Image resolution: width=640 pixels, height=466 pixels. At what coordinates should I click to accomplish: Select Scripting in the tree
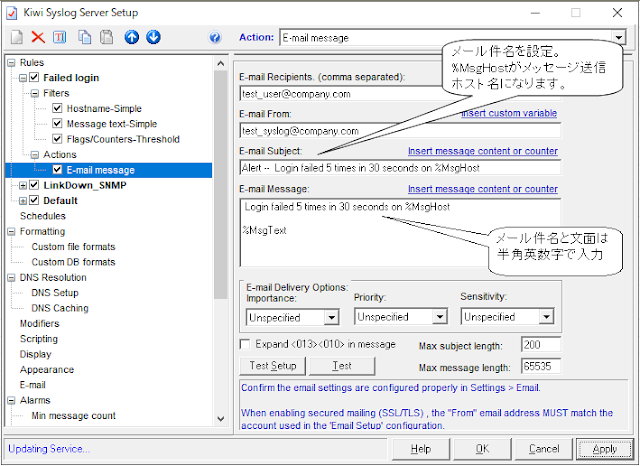click(x=39, y=339)
